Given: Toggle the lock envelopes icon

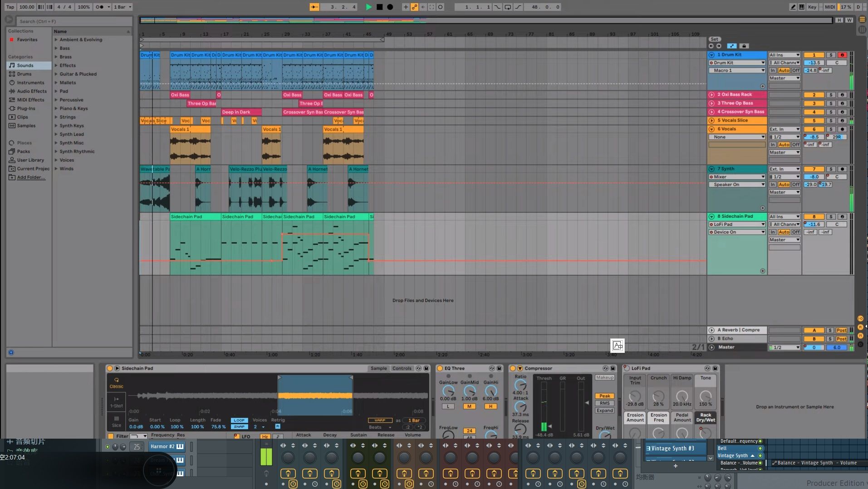Looking at the screenshot, I should pyautogui.click(x=744, y=46).
